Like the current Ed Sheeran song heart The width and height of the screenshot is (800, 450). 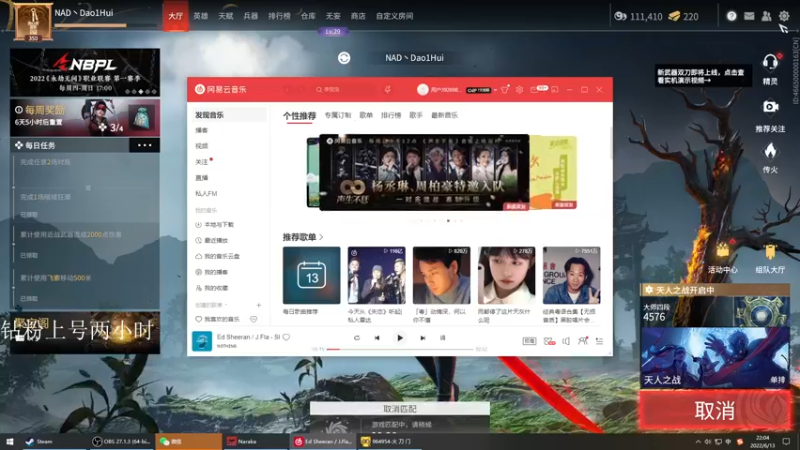click(286, 337)
